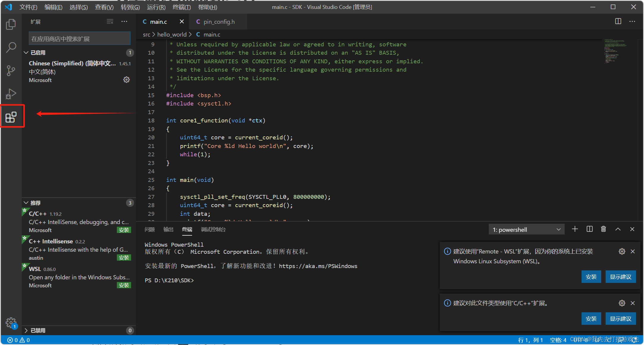Open Chinese (Simplified) extension entry
The height and width of the screenshot is (345, 644).
coord(79,72)
